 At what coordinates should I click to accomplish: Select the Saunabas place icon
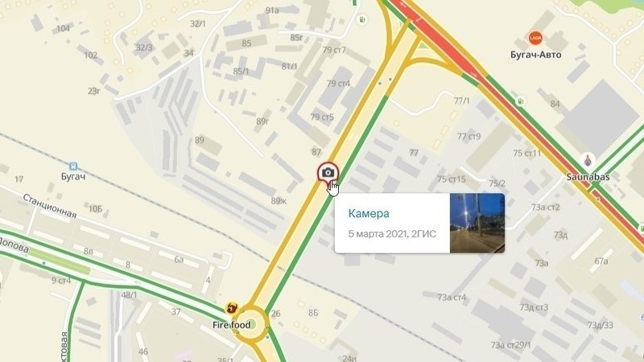pos(588,160)
